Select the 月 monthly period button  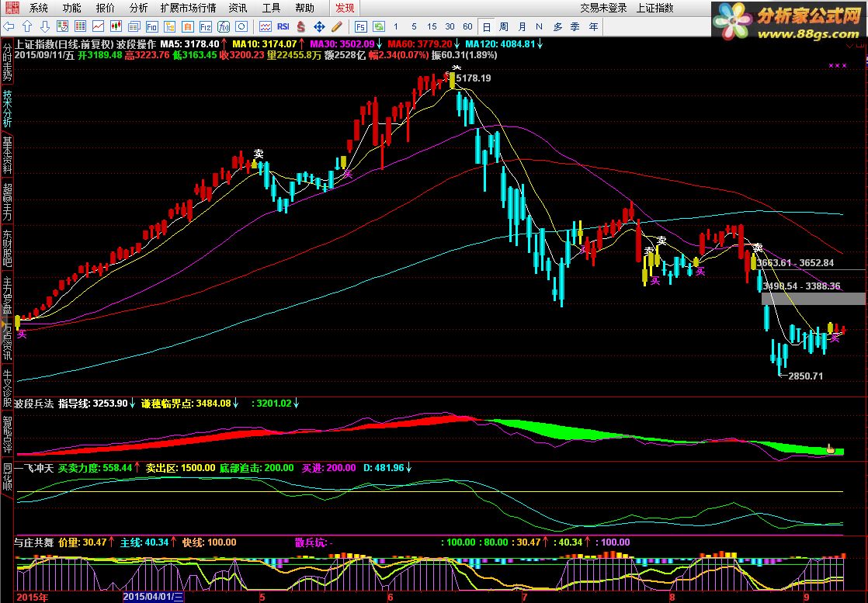522,26
